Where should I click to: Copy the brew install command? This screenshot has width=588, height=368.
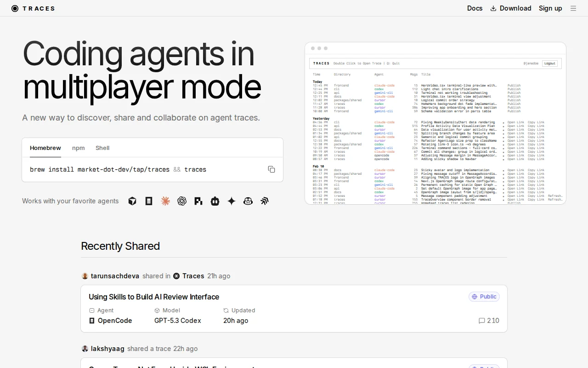click(271, 169)
